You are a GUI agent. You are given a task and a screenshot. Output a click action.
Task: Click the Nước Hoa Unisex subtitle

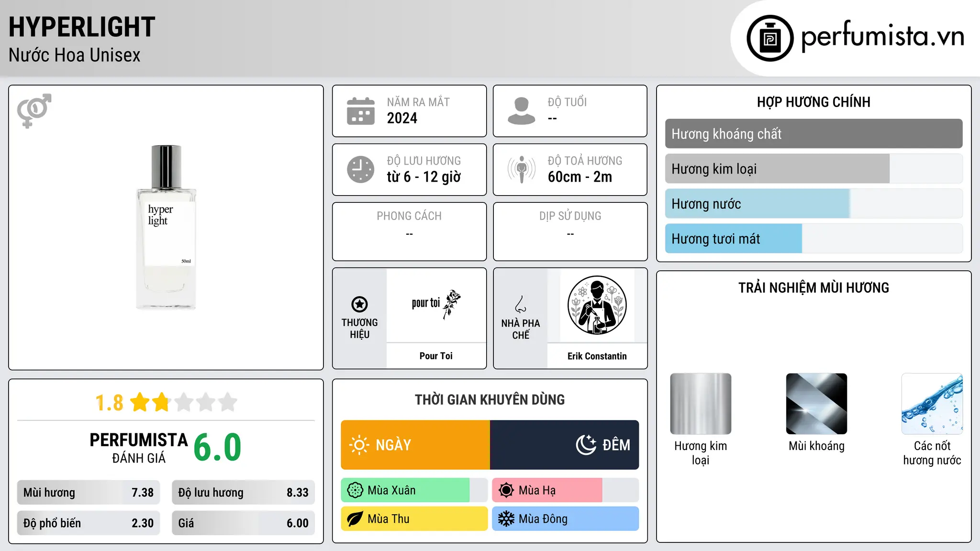(x=75, y=55)
